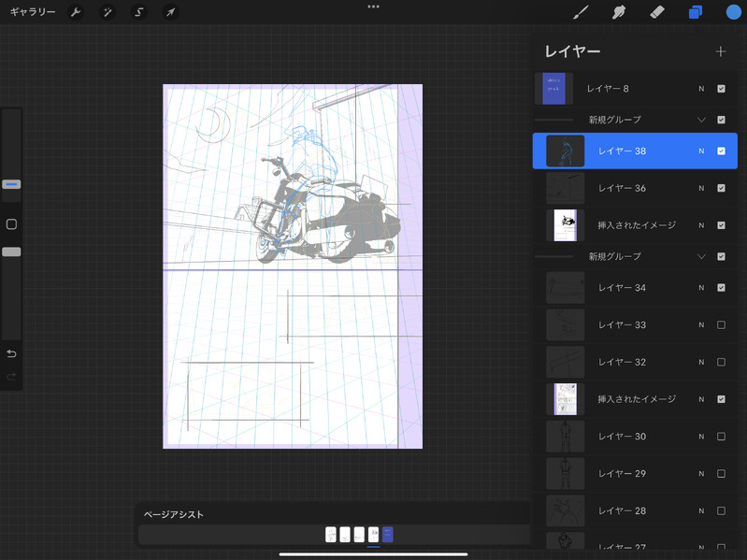Select the Brush tool
Image resolution: width=747 pixels, height=560 pixels.
(581, 12)
